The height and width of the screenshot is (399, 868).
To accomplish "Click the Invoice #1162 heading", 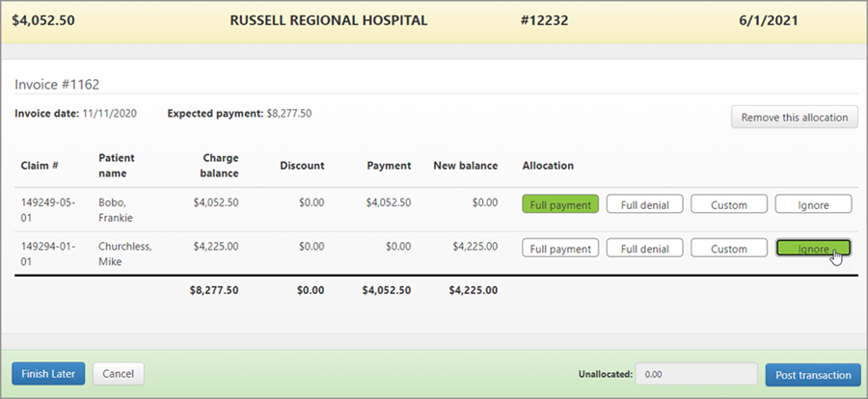I will point(57,84).
